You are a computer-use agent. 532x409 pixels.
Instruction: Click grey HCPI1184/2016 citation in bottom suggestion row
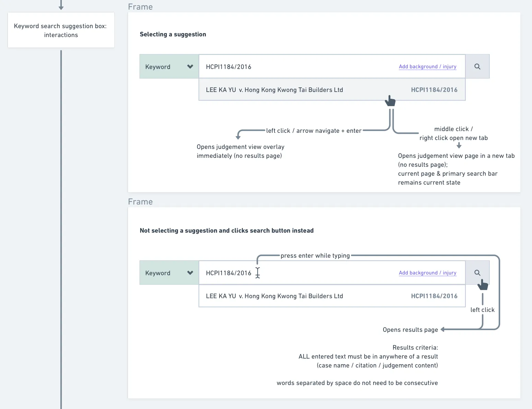pyautogui.click(x=434, y=296)
